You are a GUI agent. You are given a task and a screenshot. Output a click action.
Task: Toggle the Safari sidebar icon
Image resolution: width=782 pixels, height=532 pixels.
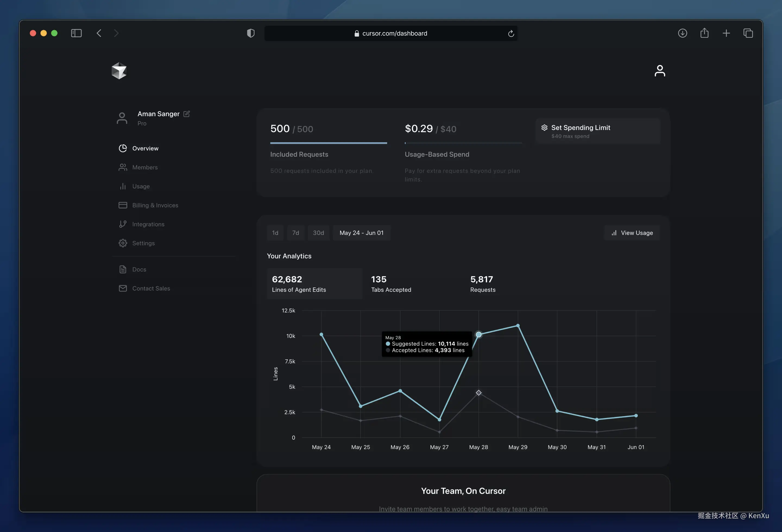tap(76, 33)
